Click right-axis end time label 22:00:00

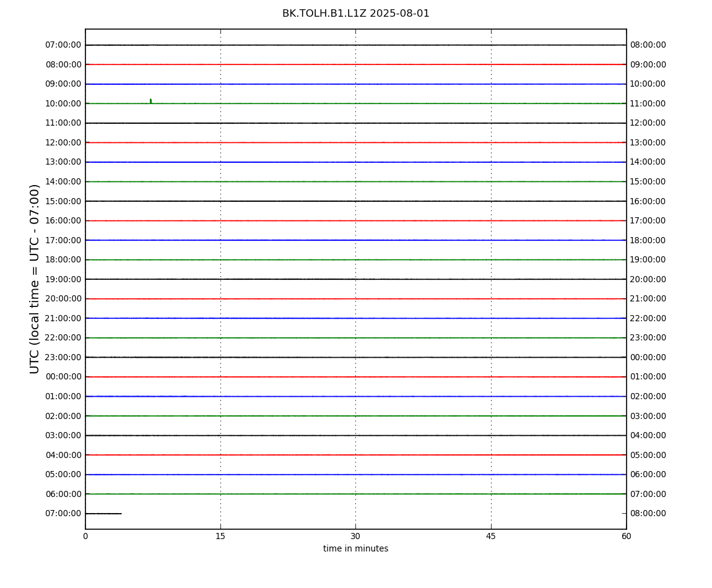(648, 318)
